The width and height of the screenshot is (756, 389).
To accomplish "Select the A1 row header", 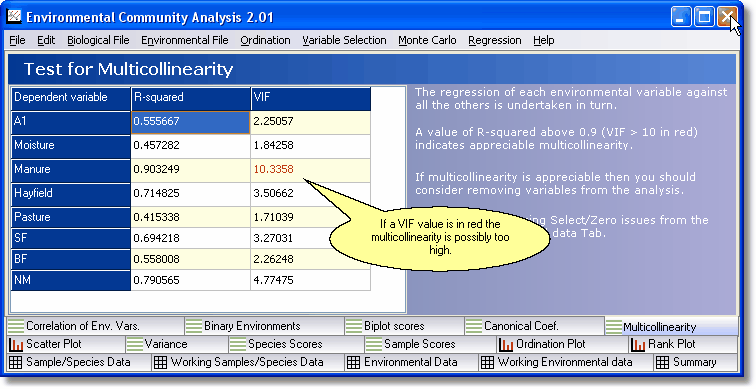I will pyautogui.click(x=71, y=122).
